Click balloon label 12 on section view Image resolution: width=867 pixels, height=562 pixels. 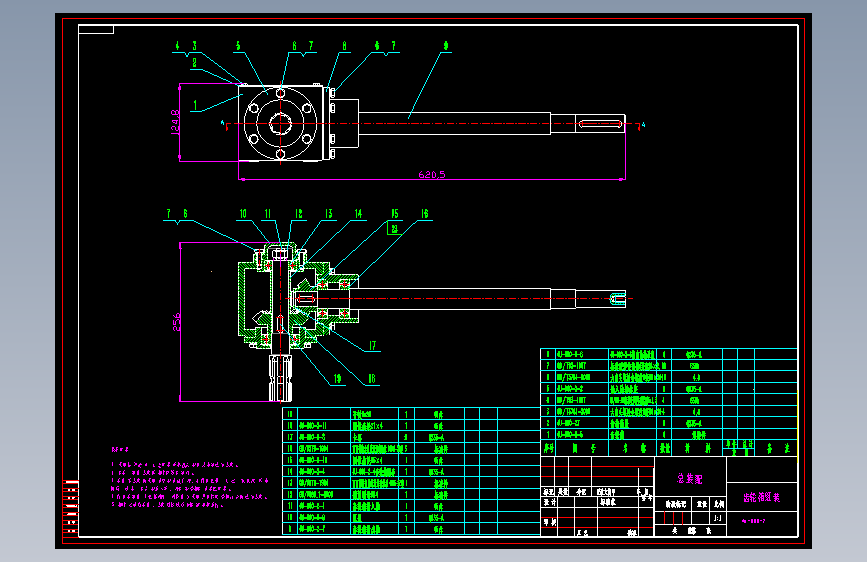[299, 214]
